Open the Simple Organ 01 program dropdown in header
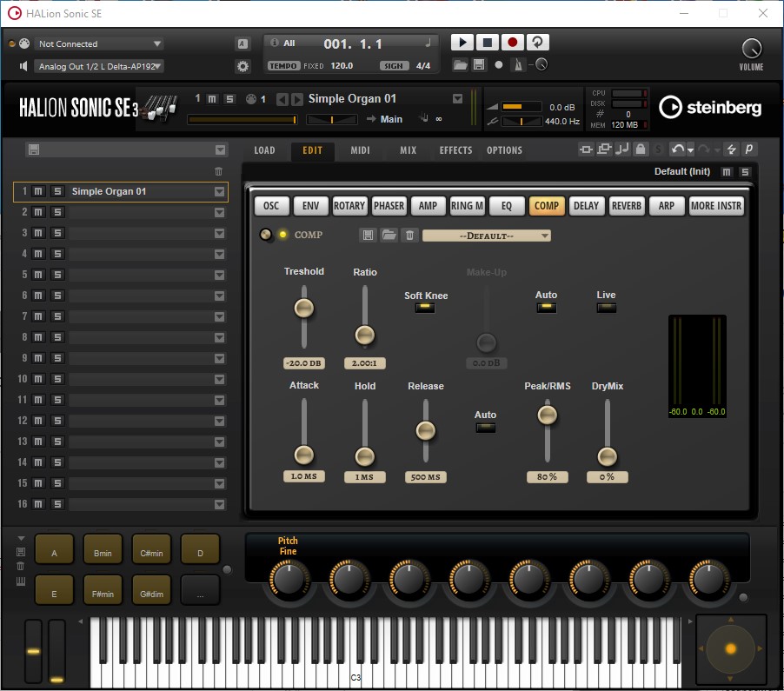The height and width of the screenshot is (691, 784). point(457,99)
